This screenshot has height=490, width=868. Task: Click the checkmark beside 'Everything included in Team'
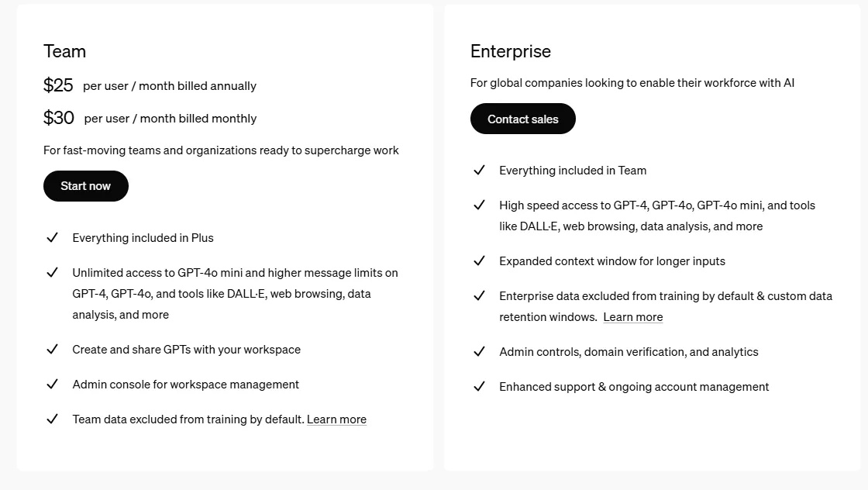pyautogui.click(x=479, y=170)
